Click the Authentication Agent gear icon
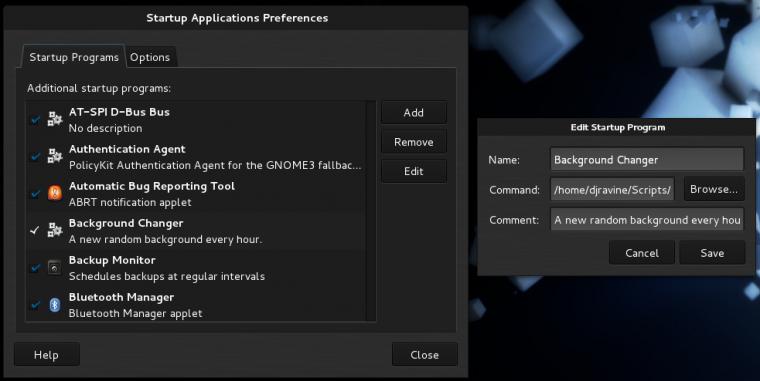 (x=54, y=156)
